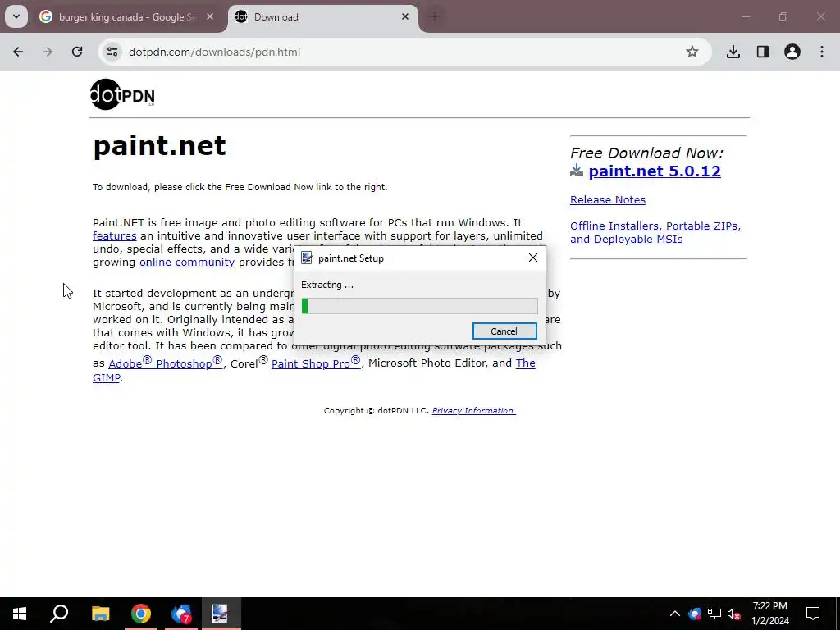
Task: Open the Release Notes link
Action: click(608, 200)
